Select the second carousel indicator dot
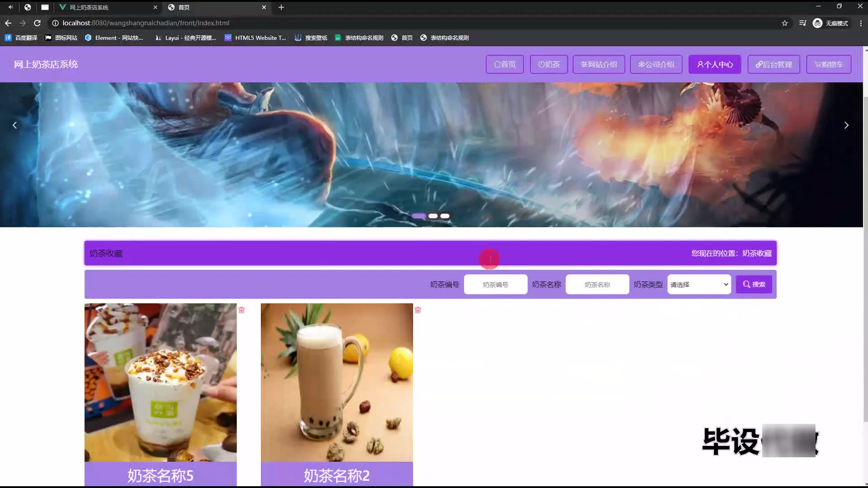Image resolution: width=868 pixels, height=488 pixels. click(x=433, y=216)
